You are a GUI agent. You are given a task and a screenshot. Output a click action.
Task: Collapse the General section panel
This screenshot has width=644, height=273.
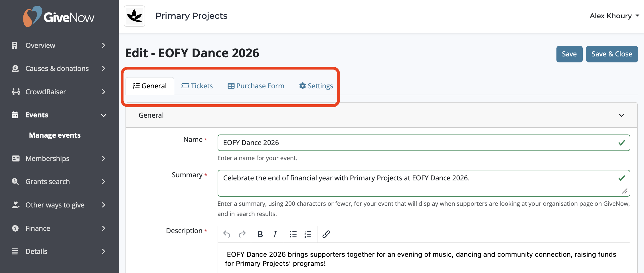coord(621,115)
